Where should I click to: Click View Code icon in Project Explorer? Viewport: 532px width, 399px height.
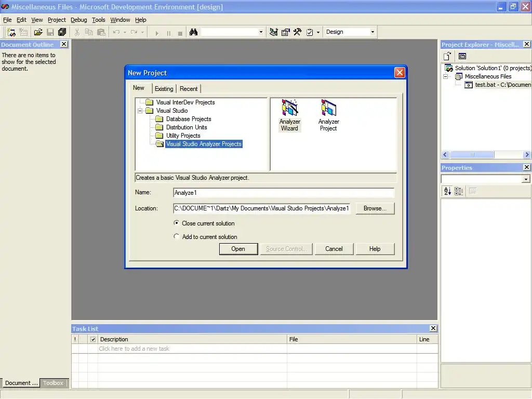click(447, 56)
